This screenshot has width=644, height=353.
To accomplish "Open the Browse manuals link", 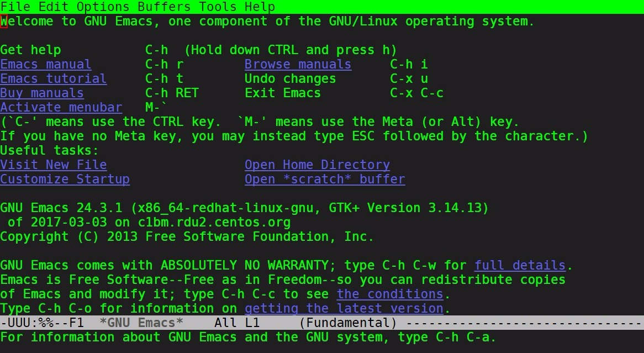I will click(x=298, y=65).
